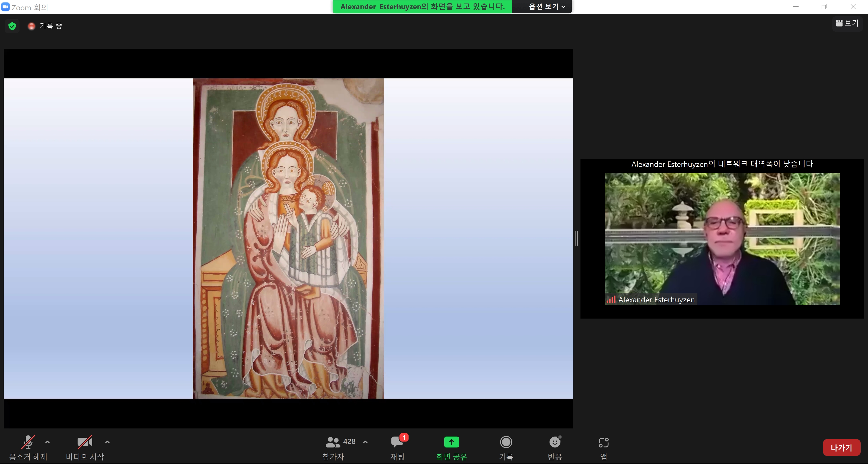Select Alexander Esterhuyzen's video thumbnail
Image resolution: width=868 pixels, height=464 pixels.
pos(722,239)
